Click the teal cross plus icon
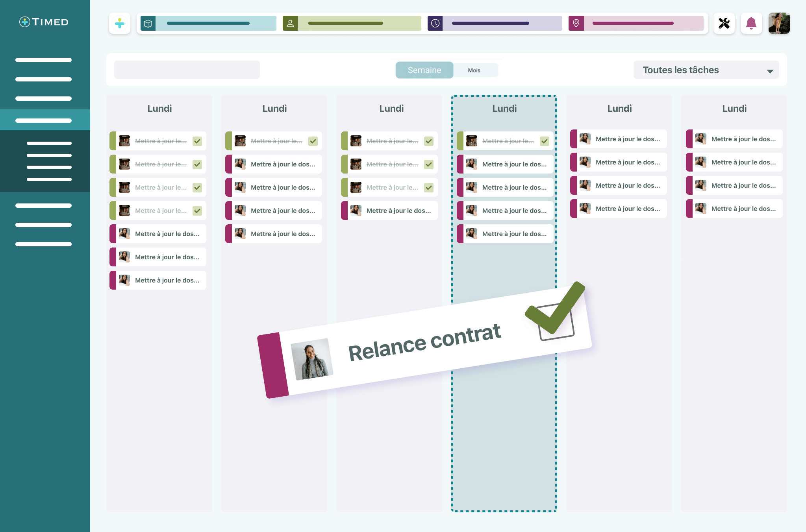 [120, 24]
